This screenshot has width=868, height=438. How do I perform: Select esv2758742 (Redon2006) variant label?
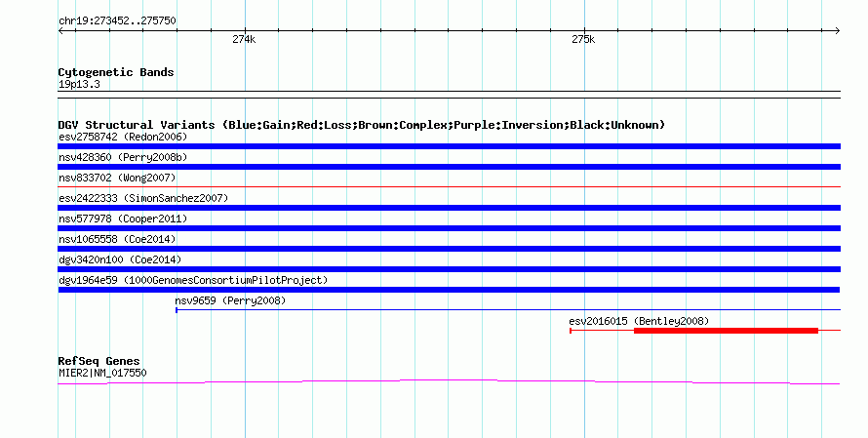123,137
